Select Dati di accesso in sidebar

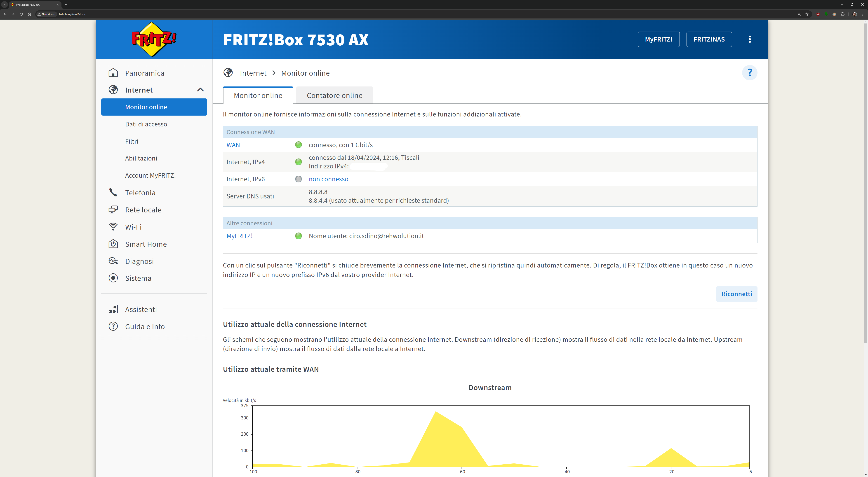point(146,124)
